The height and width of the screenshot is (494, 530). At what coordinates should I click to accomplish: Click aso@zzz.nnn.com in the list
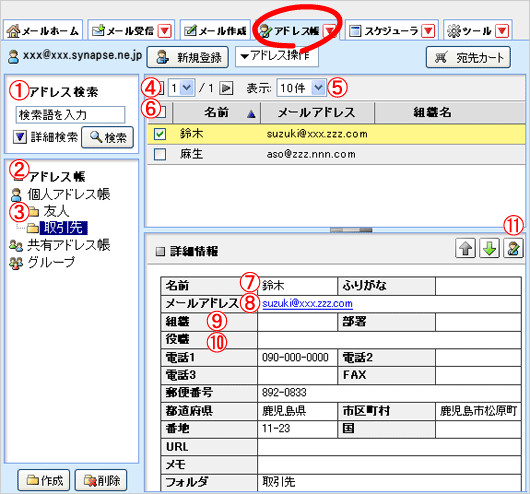pos(311,155)
